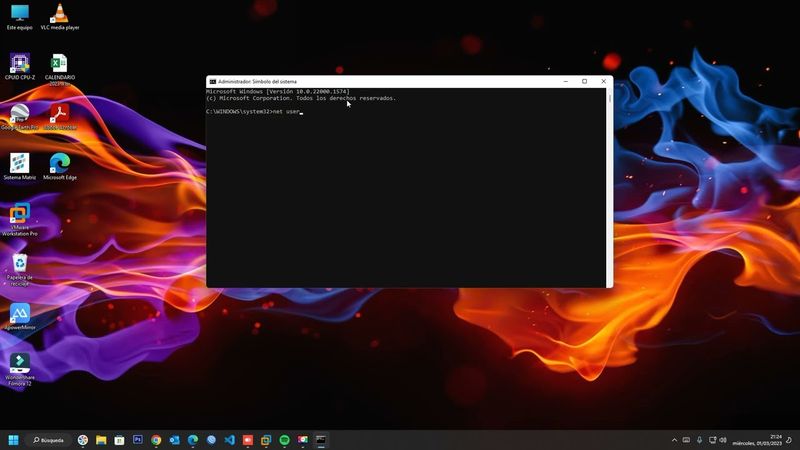Open the colorful wheel app in taskbar
Image resolution: width=800 pixels, height=450 pixels.
click(x=83, y=440)
